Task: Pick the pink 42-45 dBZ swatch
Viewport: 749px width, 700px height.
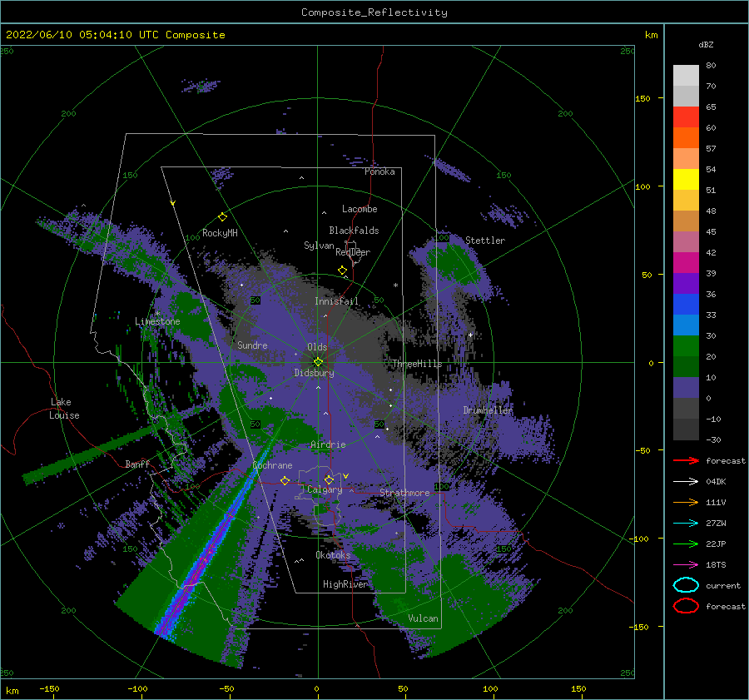Action: click(x=686, y=242)
